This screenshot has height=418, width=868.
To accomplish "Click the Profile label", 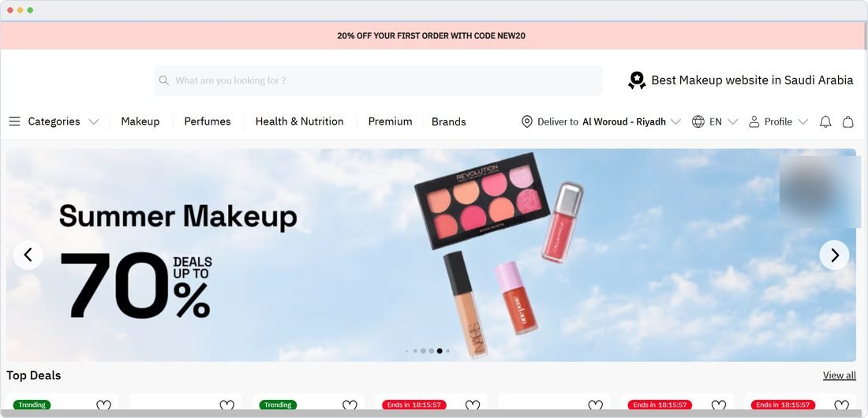I will coord(778,121).
